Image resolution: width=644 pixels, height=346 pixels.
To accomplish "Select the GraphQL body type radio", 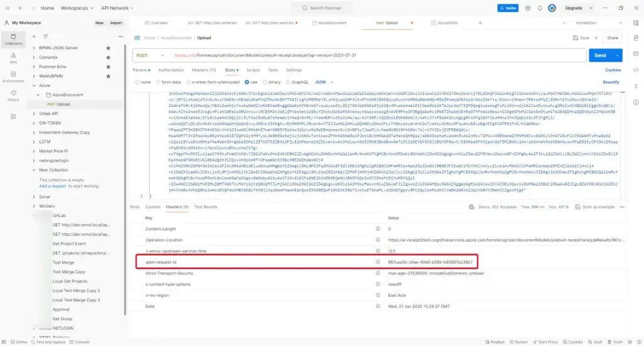I will tap(288, 82).
